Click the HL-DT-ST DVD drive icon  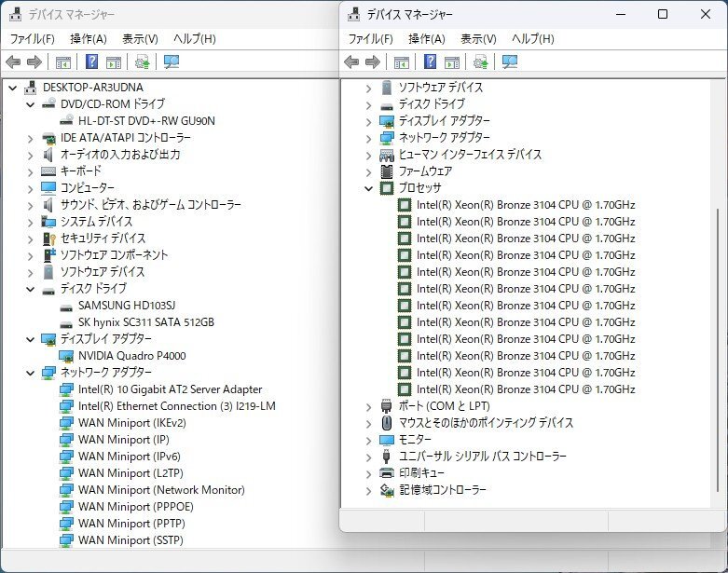(x=66, y=120)
